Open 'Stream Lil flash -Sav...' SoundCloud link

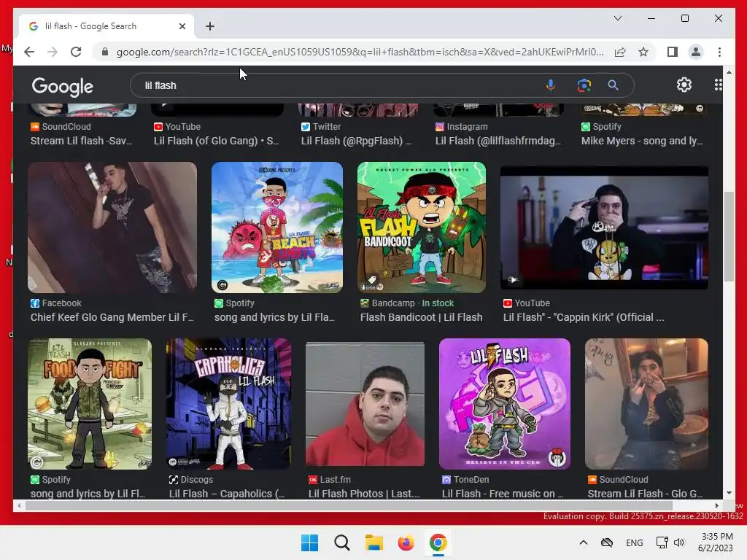pyautogui.click(x=82, y=141)
